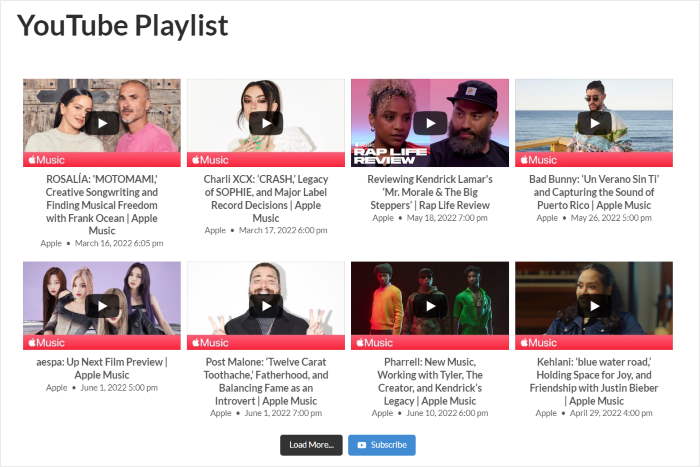Click the Apple Music logo on ROSALÍA thumbnail
Image resolution: width=700 pixels, height=467 pixels.
click(46, 160)
